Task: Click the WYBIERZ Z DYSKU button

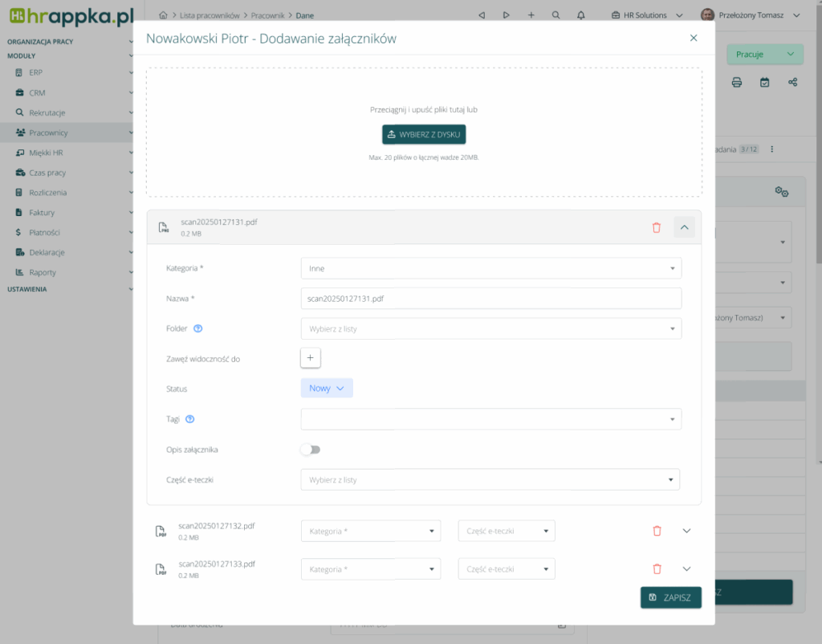Action: [x=424, y=134]
